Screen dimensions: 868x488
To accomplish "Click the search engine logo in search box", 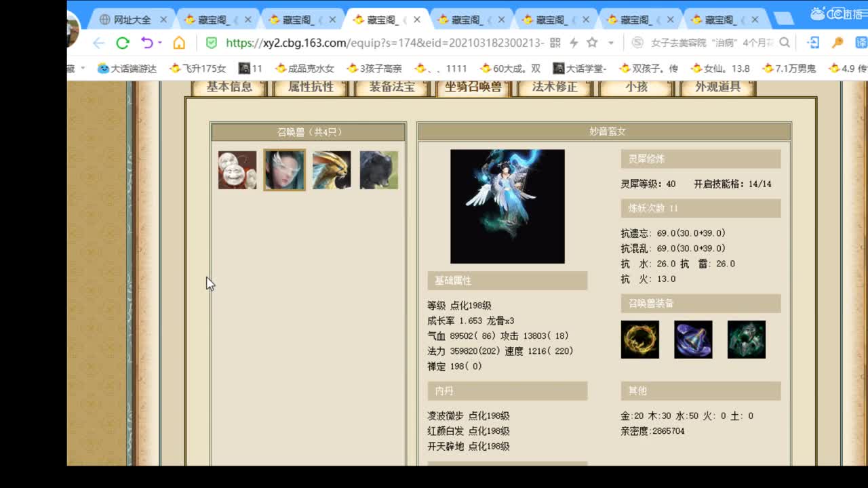I will click(x=637, y=43).
